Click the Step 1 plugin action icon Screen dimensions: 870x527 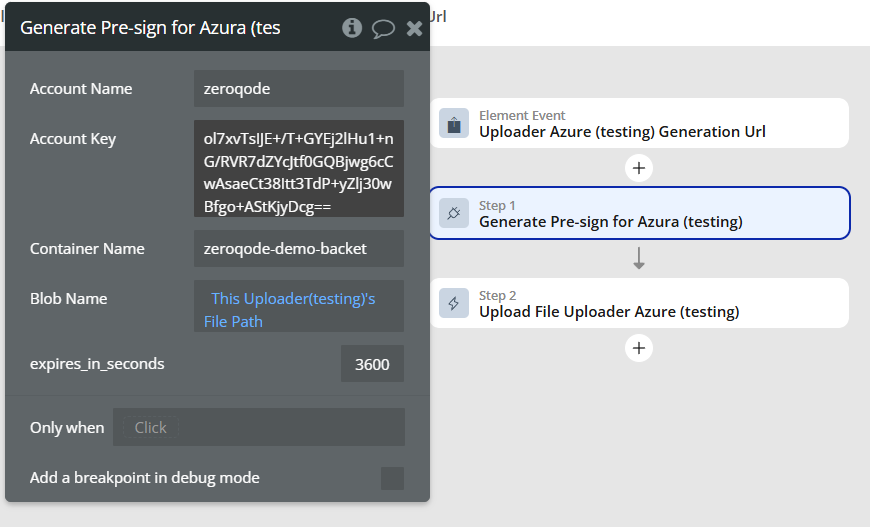click(x=454, y=213)
